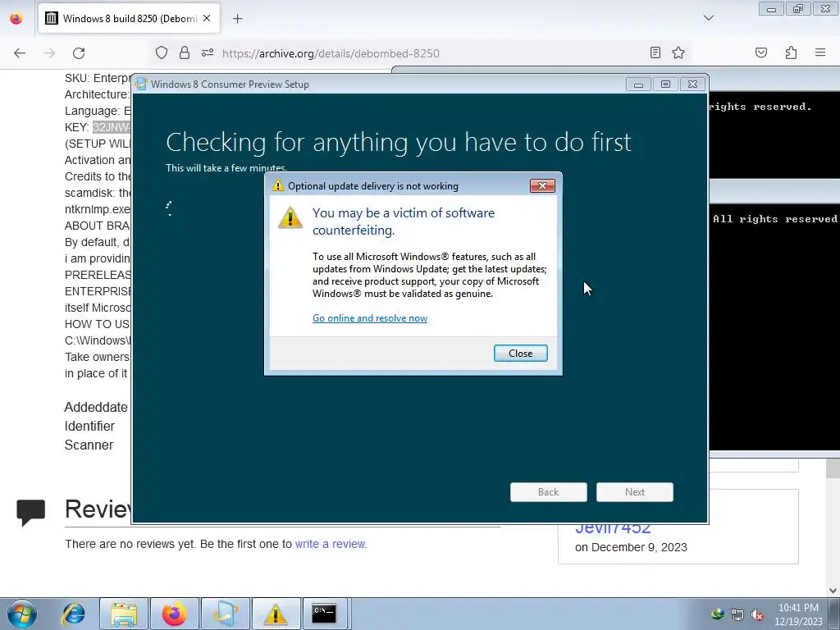
Task: Reload the archive.org page
Action: [x=79, y=52]
